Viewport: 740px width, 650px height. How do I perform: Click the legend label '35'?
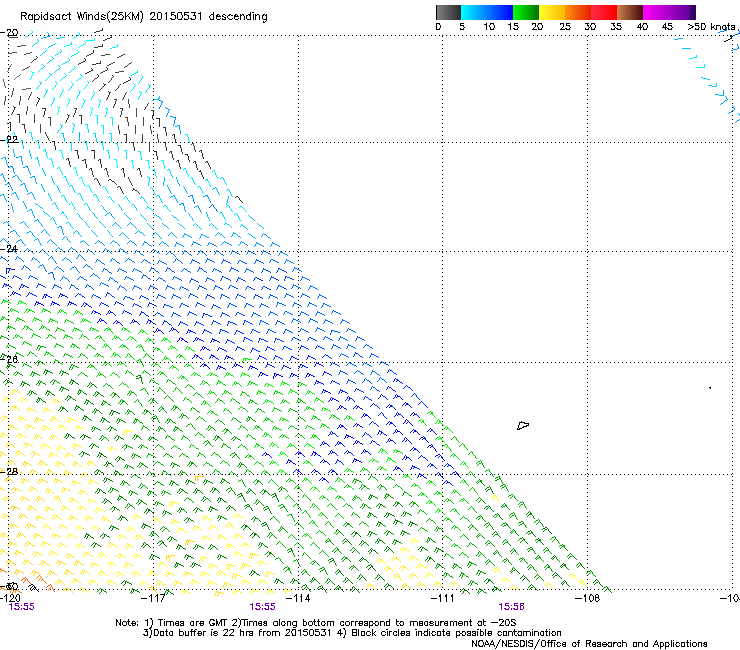coord(616,27)
